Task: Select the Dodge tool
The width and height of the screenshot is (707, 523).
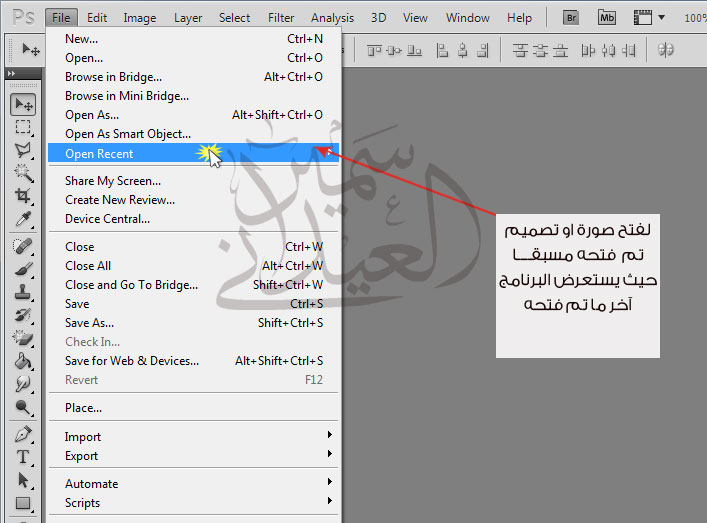Action: [23, 407]
